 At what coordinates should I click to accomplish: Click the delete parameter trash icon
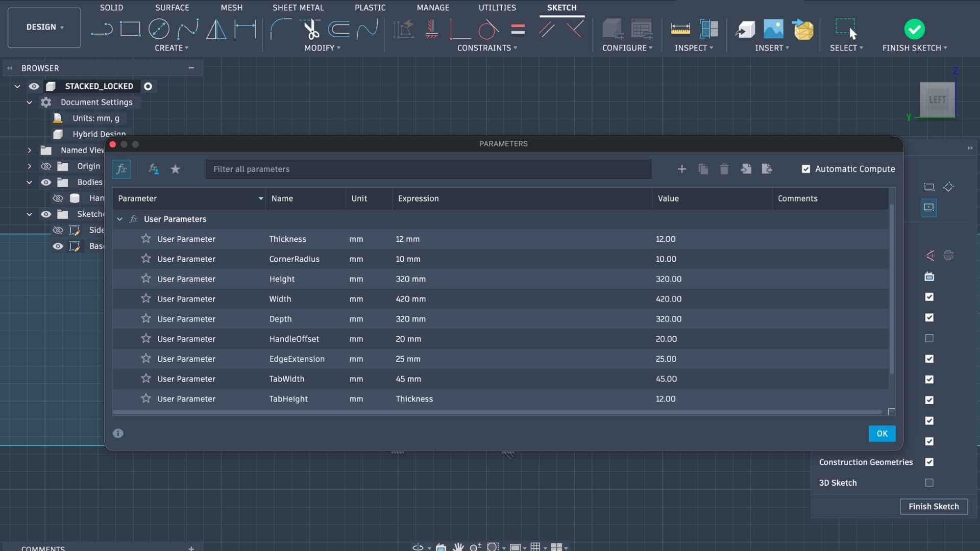pyautogui.click(x=724, y=169)
